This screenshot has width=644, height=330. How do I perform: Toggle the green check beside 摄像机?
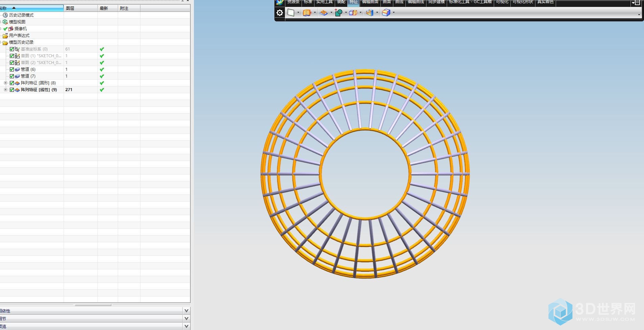5,29
